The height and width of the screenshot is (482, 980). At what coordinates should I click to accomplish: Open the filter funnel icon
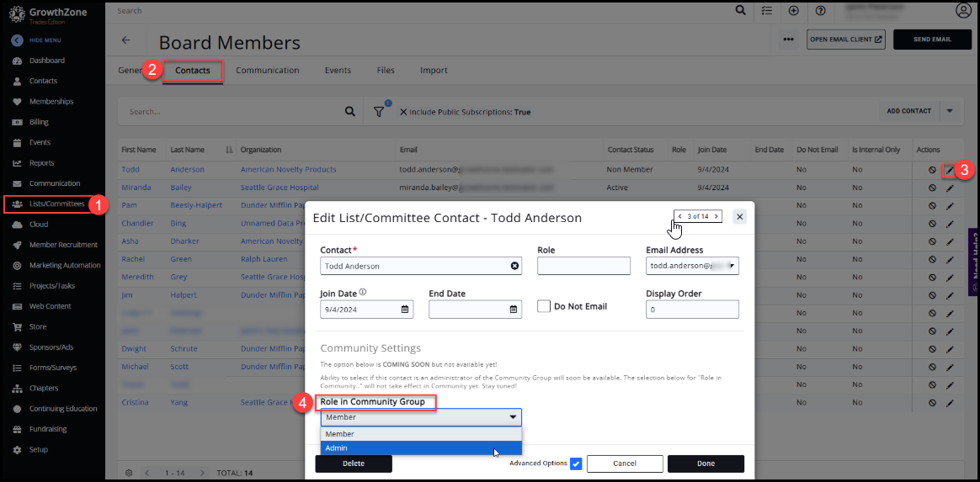379,112
